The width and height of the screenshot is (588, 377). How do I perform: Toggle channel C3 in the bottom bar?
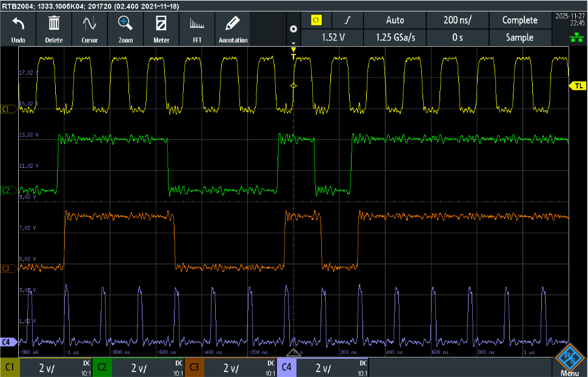tap(194, 367)
